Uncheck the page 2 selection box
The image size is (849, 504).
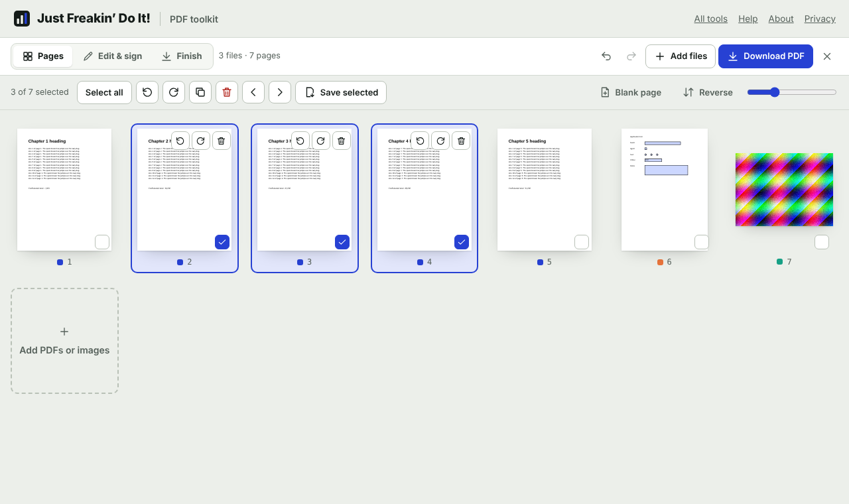(x=222, y=242)
